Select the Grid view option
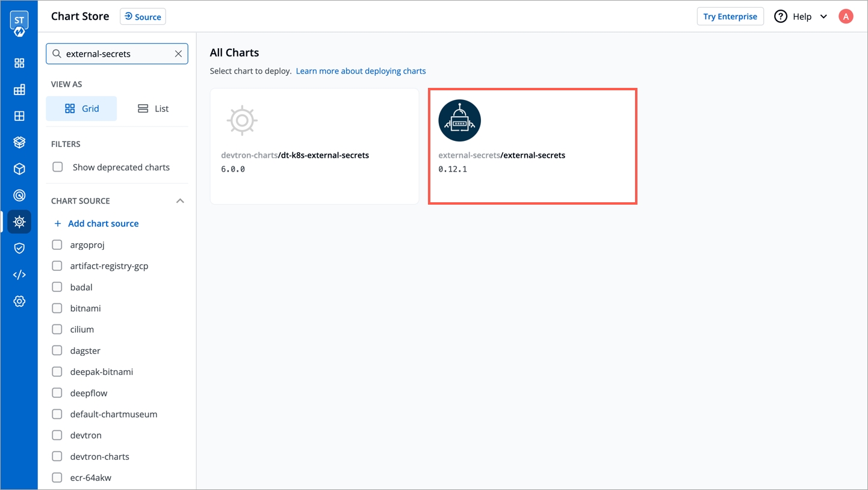 click(x=81, y=109)
